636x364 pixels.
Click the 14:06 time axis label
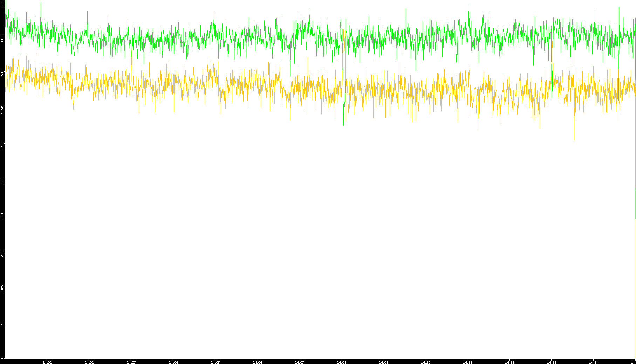click(257, 362)
